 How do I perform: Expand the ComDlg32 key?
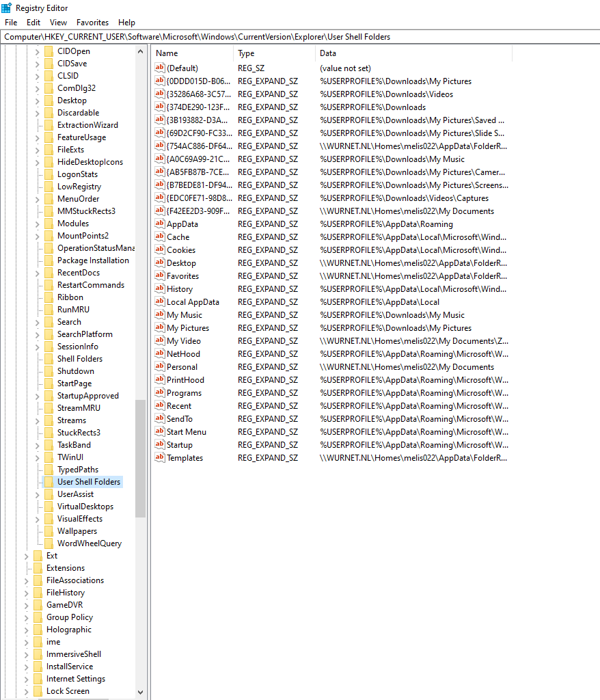[x=38, y=89]
